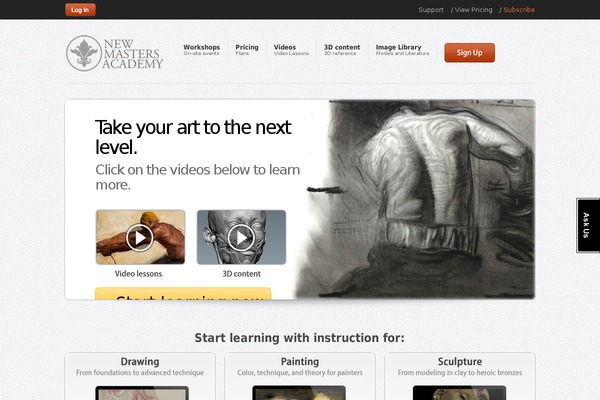Image resolution: width=600 pixels, height=400 pixels.
Task: Select the Painting instruction card
Action: [300, 376]
